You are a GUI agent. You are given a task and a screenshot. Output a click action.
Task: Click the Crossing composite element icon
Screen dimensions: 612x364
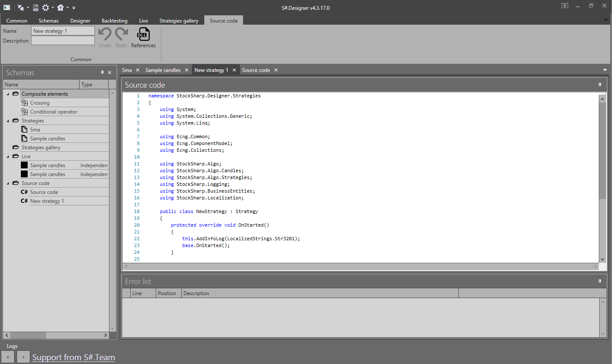coord(25,103)
